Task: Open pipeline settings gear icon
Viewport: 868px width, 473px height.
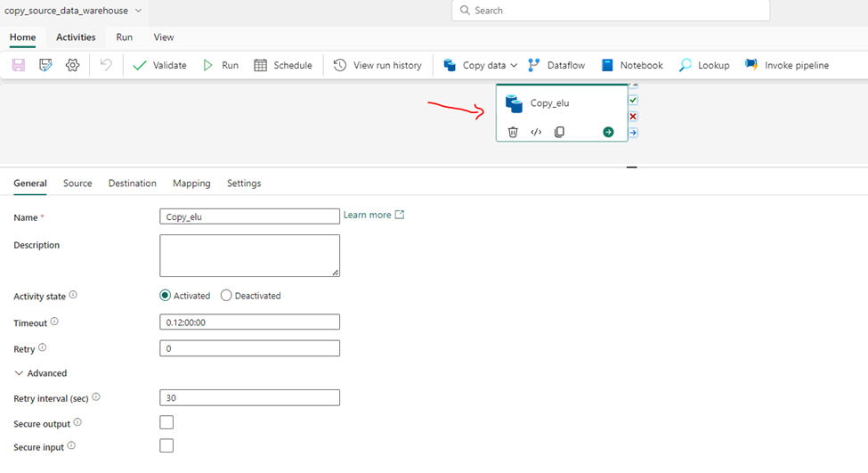Action: [72, 65]
